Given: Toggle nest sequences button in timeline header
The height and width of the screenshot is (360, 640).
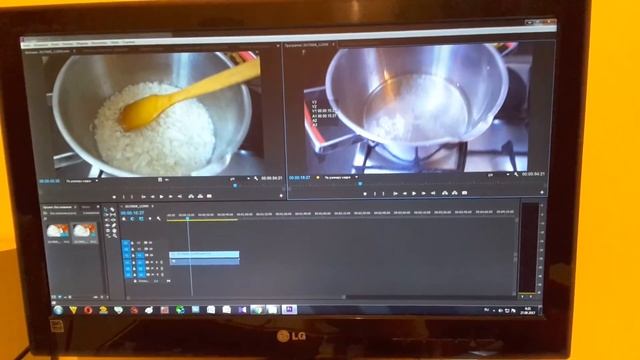Looking at the screenshot, I should [x=124, y=219].
